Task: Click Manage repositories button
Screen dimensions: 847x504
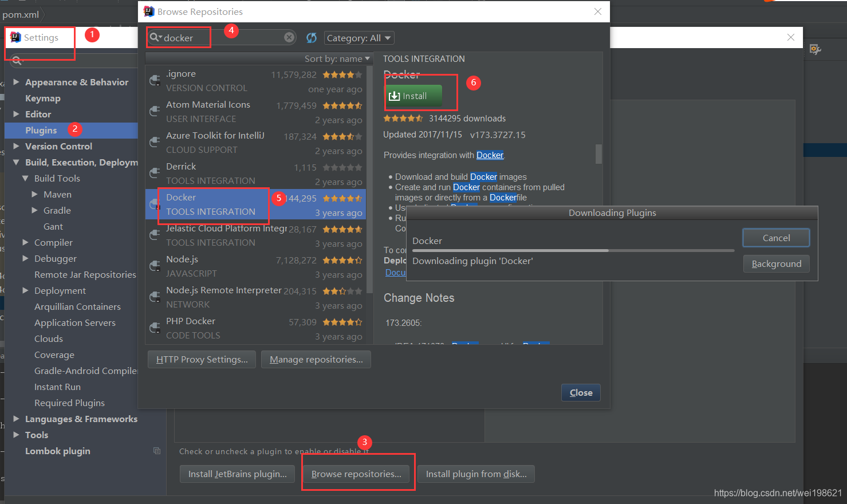Action: tap(316, 359)
